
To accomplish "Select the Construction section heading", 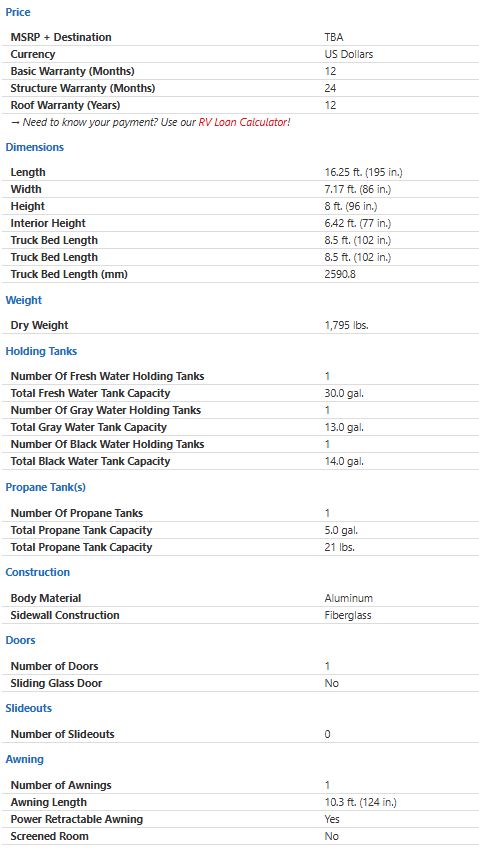I will tap(38, 572).
